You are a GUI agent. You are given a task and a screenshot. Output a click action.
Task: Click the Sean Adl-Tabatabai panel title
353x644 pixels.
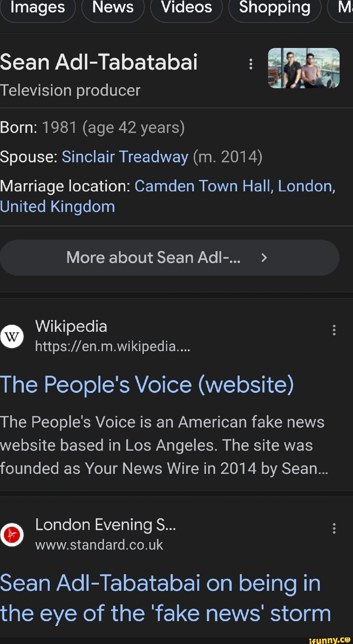coord(99,62)
